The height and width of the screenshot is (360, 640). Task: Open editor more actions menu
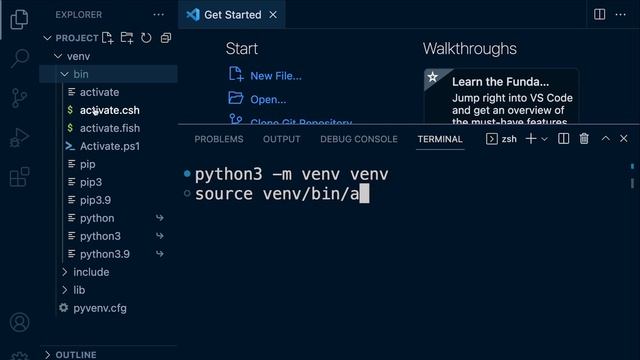[x=620, y=14]
